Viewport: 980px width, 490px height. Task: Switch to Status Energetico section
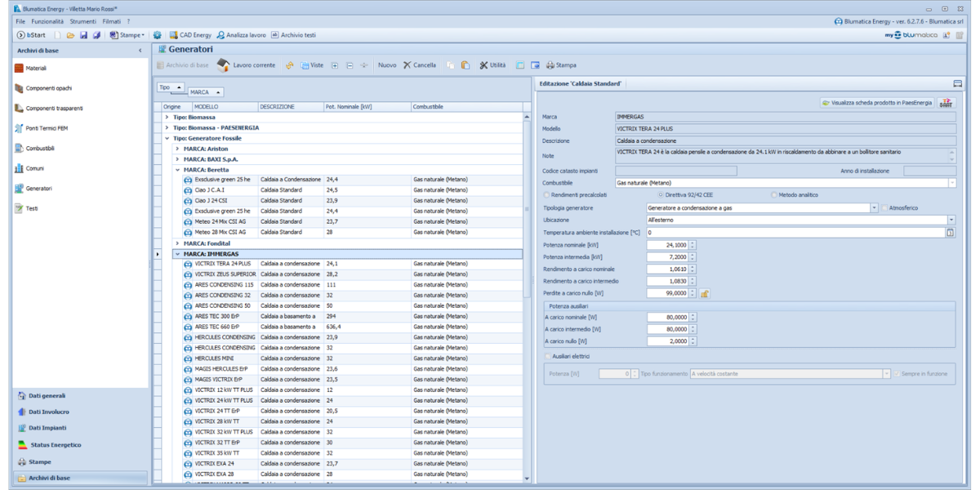80,445
